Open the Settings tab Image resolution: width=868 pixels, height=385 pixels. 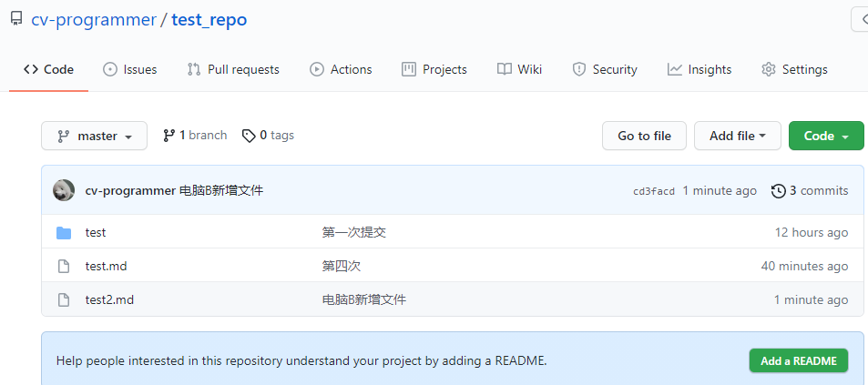point(794,69)
